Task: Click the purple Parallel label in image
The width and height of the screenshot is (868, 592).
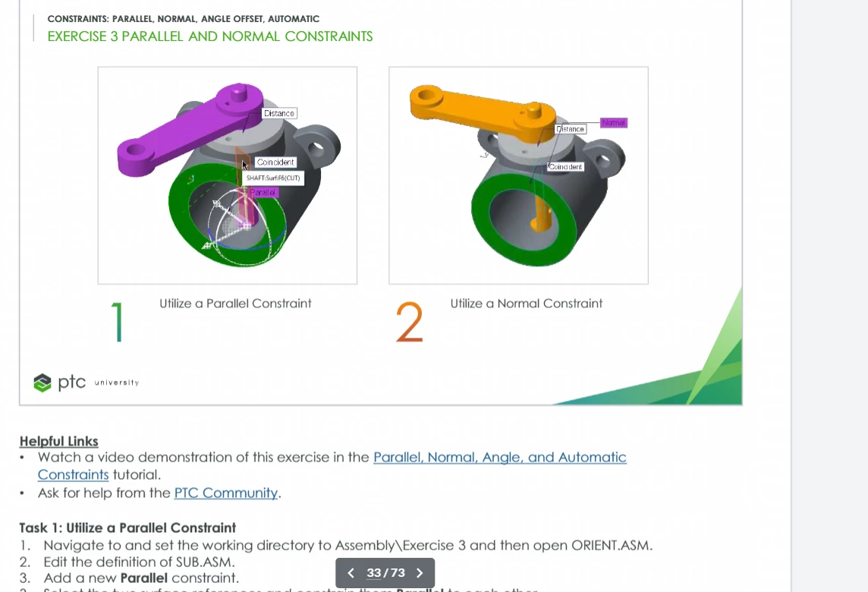Action: [x=263, y=192]
